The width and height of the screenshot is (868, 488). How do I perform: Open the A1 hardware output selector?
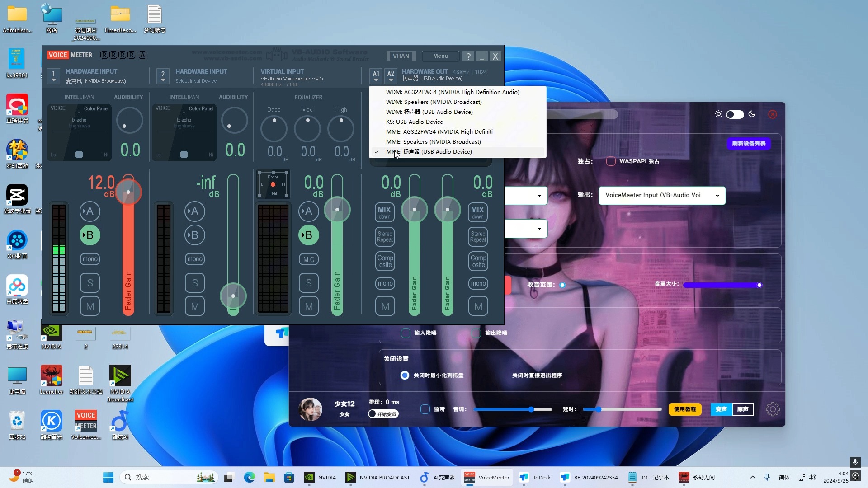click(x=376, y=76)
